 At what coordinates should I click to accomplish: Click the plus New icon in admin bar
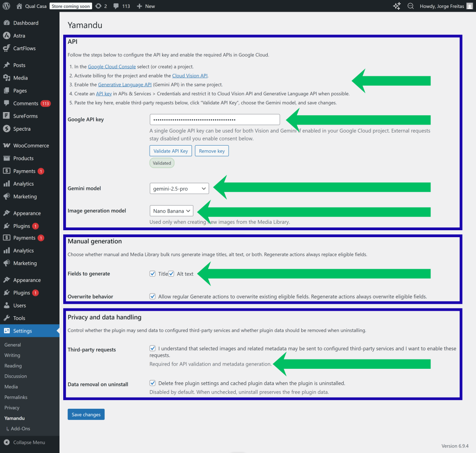[x=139, y=6]
